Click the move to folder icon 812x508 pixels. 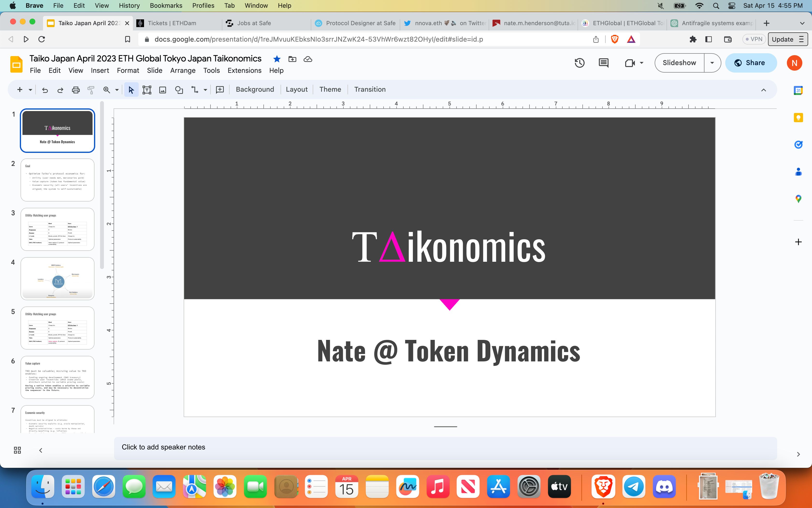[x=292, y=59]
